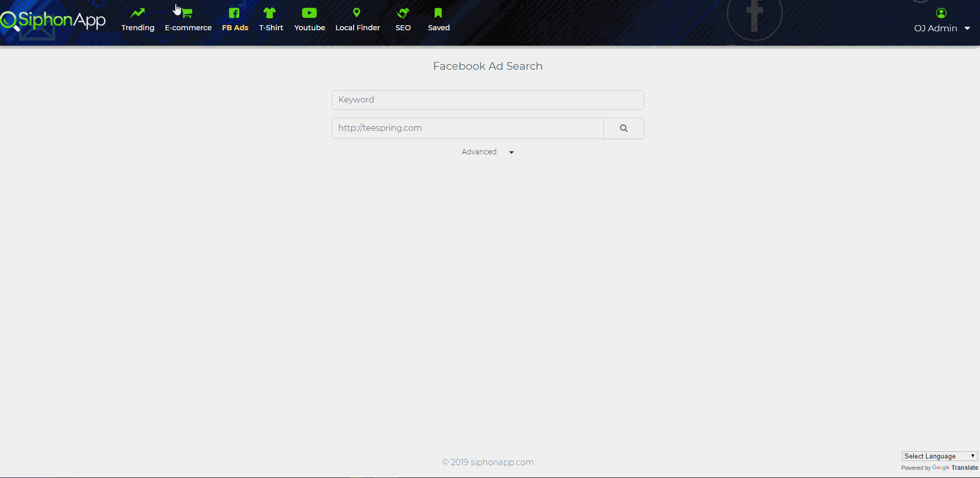Open the E-commerce cart icon
Image resolution: width=980 pixels, height=478 pixels.
[187, 13]
